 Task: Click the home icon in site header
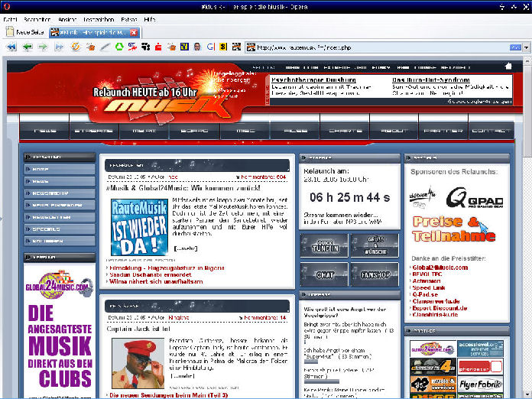[508, 66]
